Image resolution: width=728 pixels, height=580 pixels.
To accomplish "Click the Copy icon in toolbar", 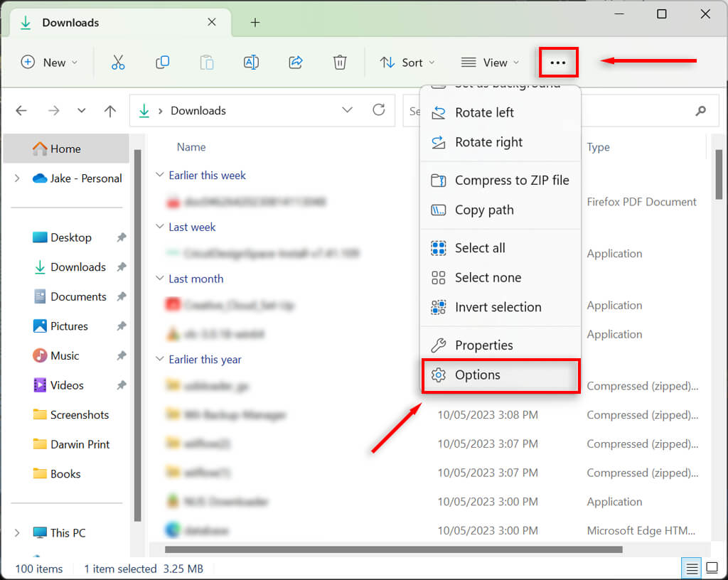I will point(162,63).
